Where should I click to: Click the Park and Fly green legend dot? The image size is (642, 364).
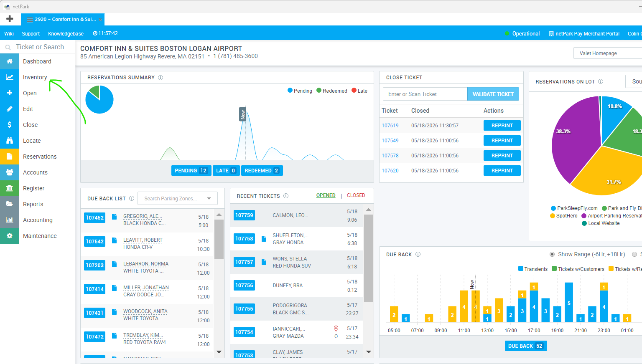604,208
